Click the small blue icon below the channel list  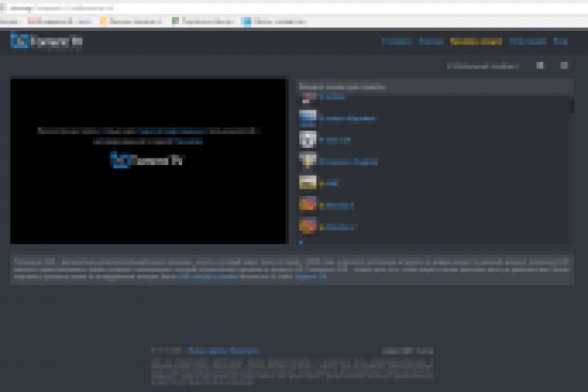click(301, 243)
